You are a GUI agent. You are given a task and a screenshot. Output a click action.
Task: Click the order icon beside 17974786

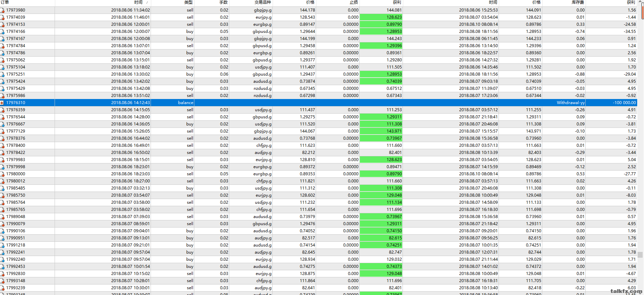coord(2,53)
